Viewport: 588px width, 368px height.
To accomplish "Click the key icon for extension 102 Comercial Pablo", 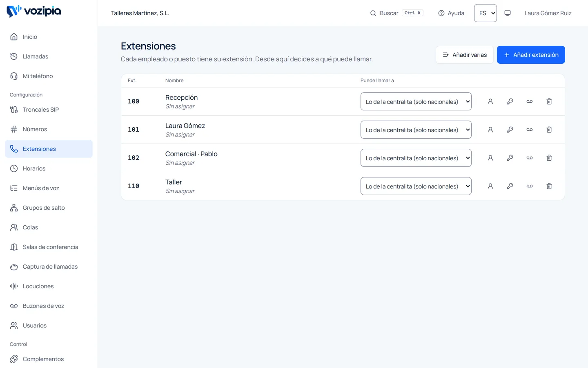I will pyautogui.click(x=510, y=158).
